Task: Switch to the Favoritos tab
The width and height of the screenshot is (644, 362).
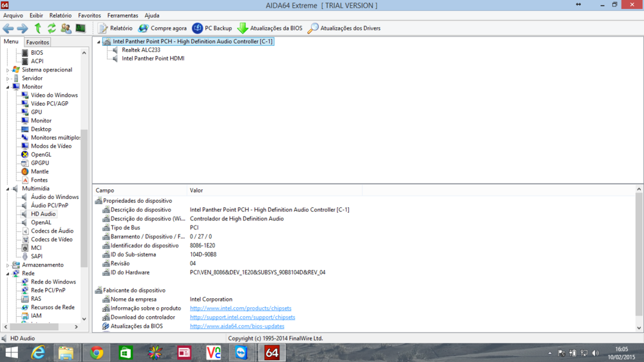Action: [x=37, y=43]
